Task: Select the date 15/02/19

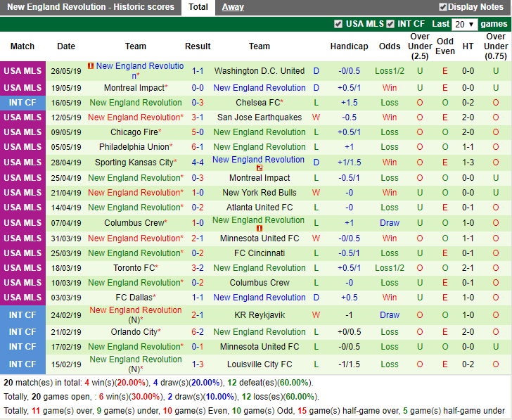Action: (x=66, y=364)
